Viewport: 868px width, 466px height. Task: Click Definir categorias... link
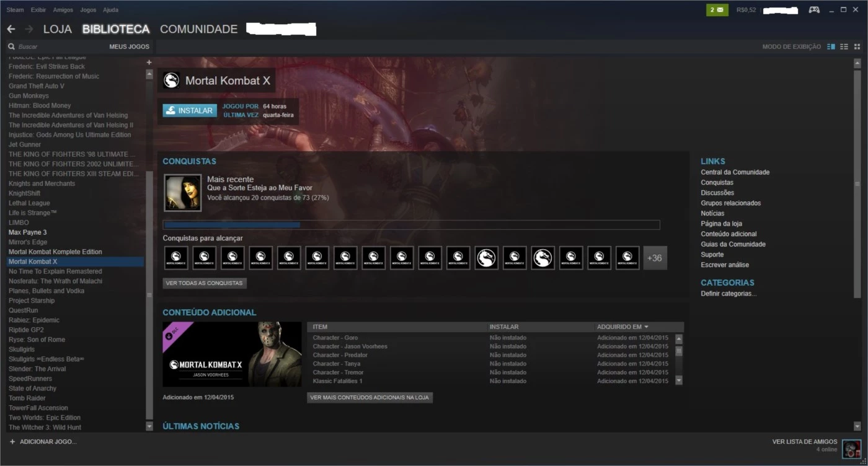(x=728, y=294)
